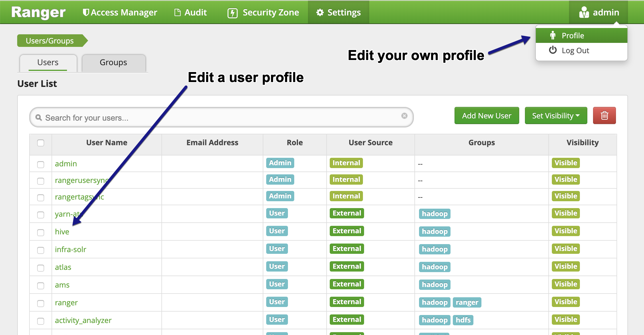Screen dimensions: 644x335
Task: Click the Audit document icon
Action: pyautogui.click(x=177, y=13)
